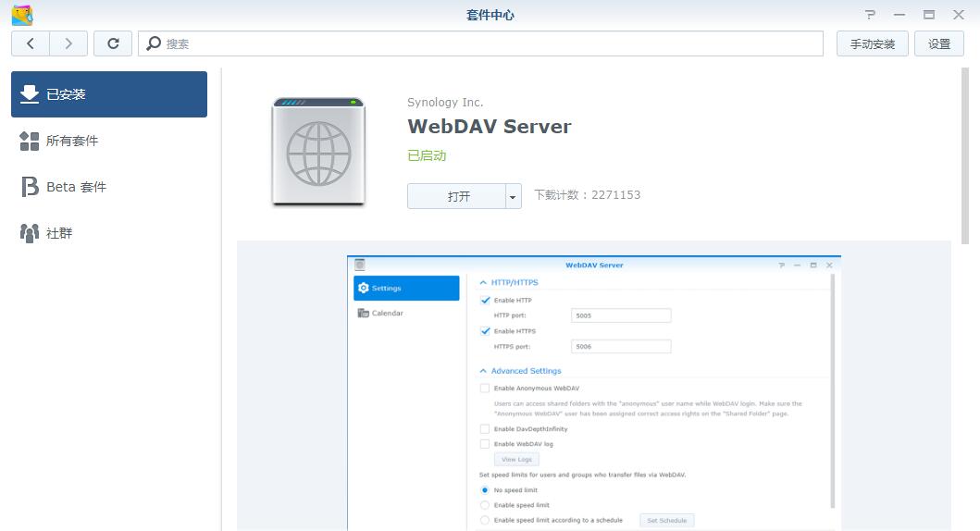Click the magnifier search icon
The image size is (980, 531).
[x=153, y=43]
